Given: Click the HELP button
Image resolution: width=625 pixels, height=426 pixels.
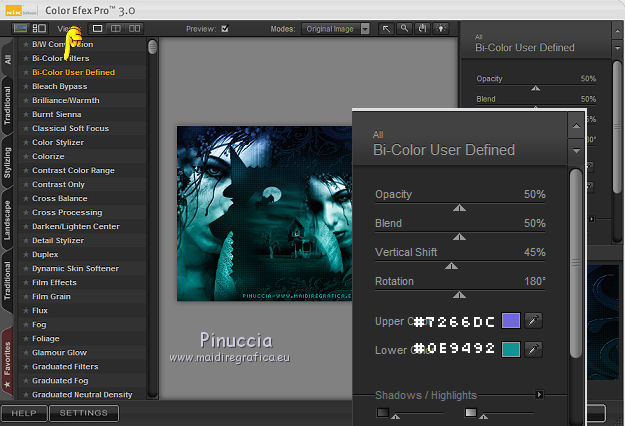Looking at the screenshot, I should [24, 413].
